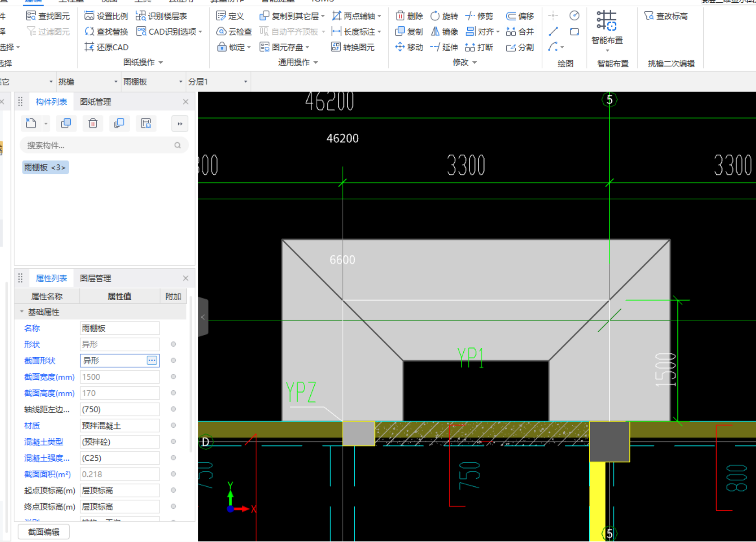
Task: Select the point drawing tool
Action: coord(553,16)
